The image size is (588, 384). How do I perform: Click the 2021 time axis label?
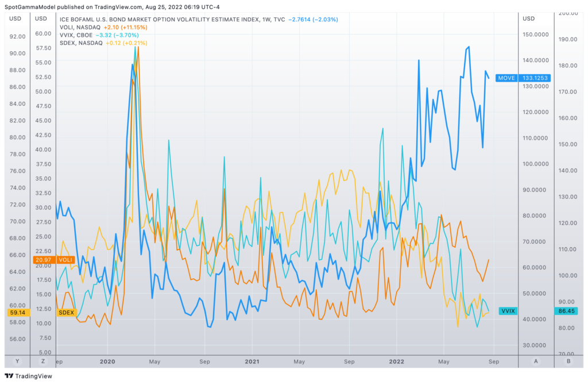[x=252, y=362]
